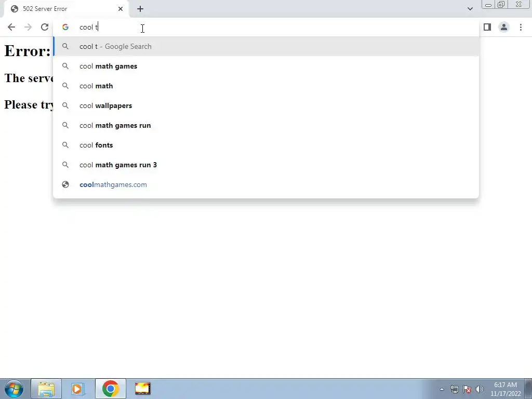Open the clock showing 6:17 AM
This screenshot has height=399, width=532.
506,389
